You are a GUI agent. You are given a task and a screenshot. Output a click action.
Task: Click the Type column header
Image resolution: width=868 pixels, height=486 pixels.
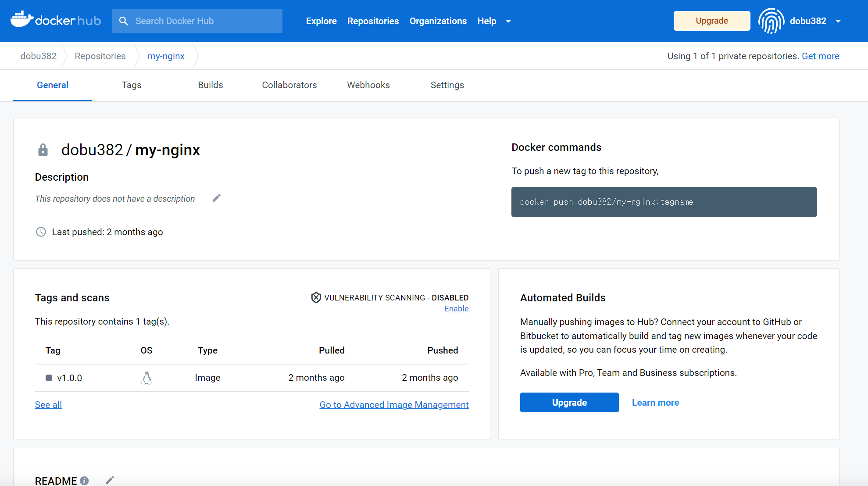207,350
